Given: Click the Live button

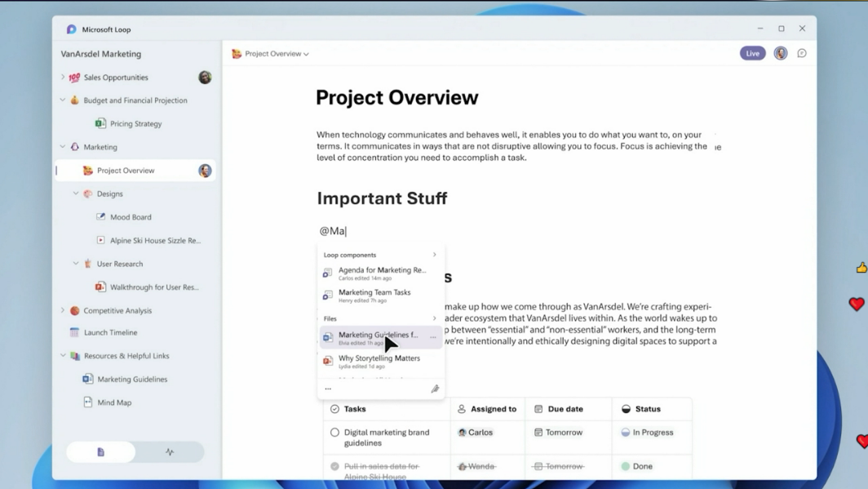Looking at the screenshot, I should [752, 53].
